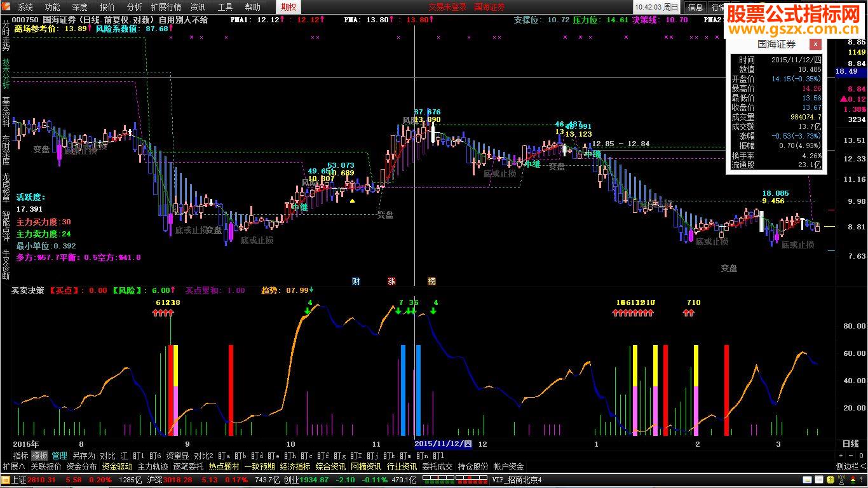Image resolution: width=868 pixels, height=488 pixels.
Task: Click the 财 marker icon on chart
Action: coord(356,281)
